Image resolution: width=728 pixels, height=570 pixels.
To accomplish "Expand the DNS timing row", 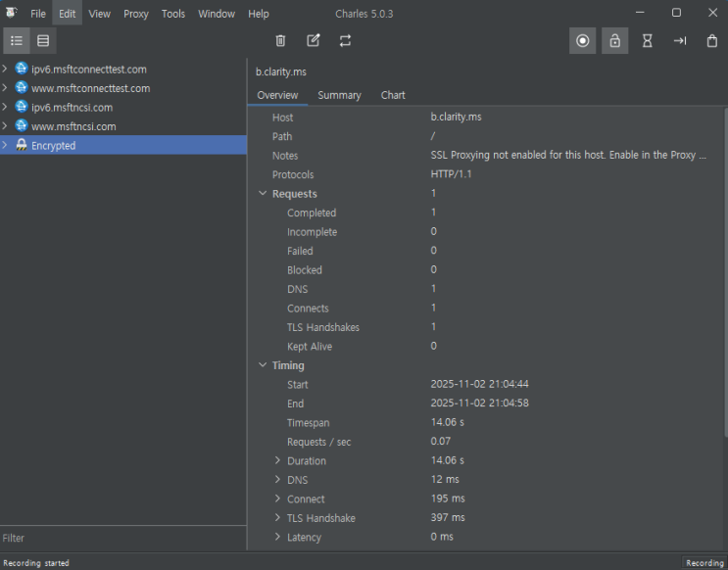I will (277, 479).
